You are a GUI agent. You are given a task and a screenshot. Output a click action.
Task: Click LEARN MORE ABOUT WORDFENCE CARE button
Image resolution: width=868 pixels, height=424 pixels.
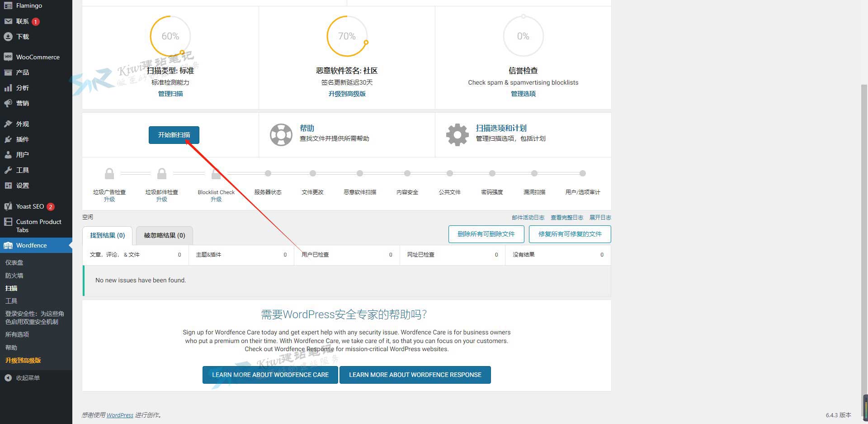coord(270,375)
